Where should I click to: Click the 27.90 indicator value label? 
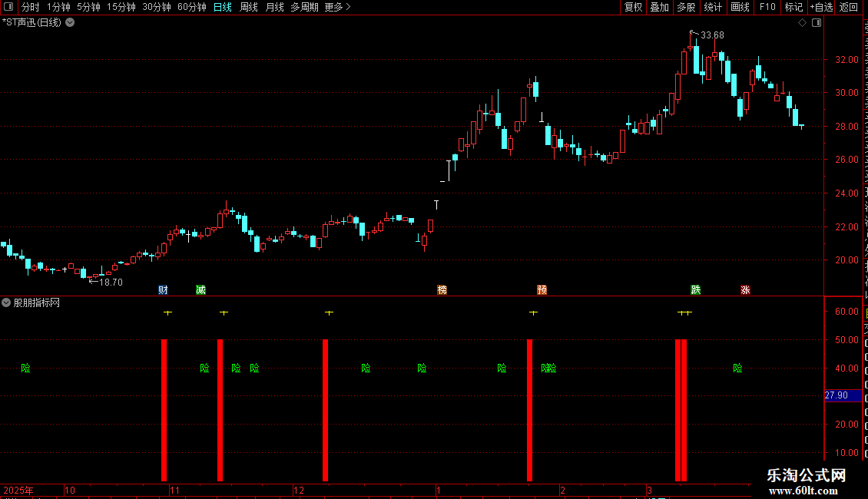coord(837,395)
